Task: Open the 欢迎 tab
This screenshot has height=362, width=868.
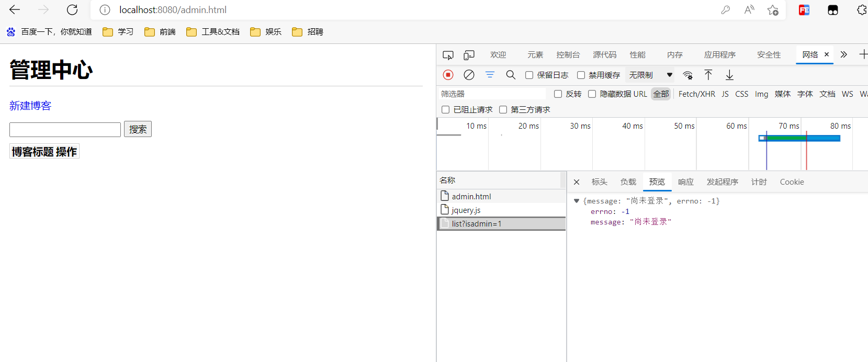Action: point(498,55)
